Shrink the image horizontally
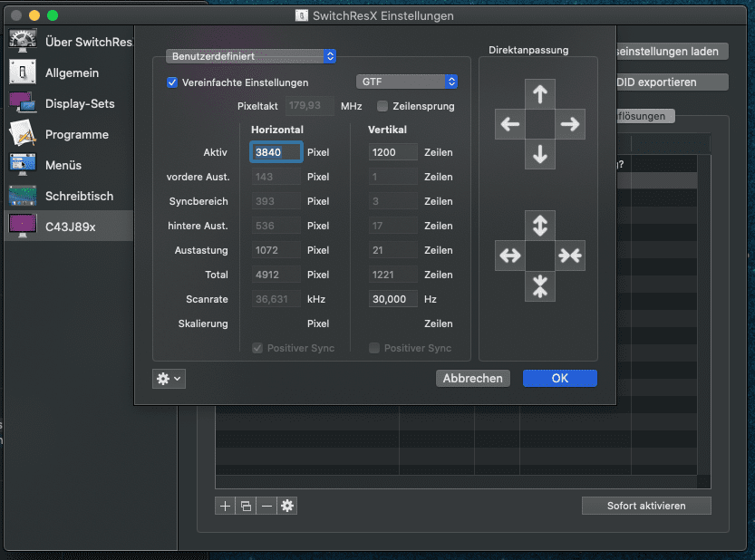This screenshot has height=560, width=755. tap(570, 256)
